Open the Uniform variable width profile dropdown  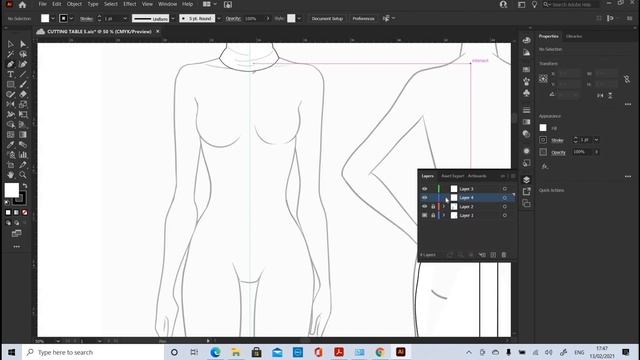(x=173, y=18)
